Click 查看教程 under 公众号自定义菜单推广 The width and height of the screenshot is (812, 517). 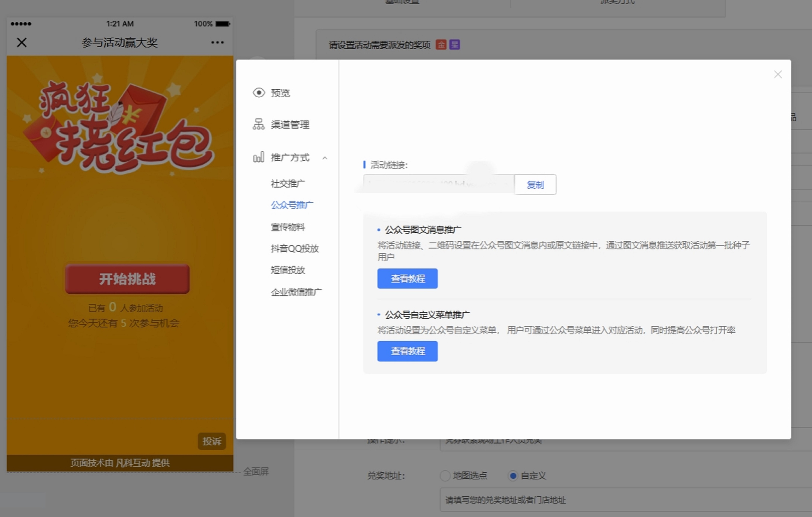407,351
